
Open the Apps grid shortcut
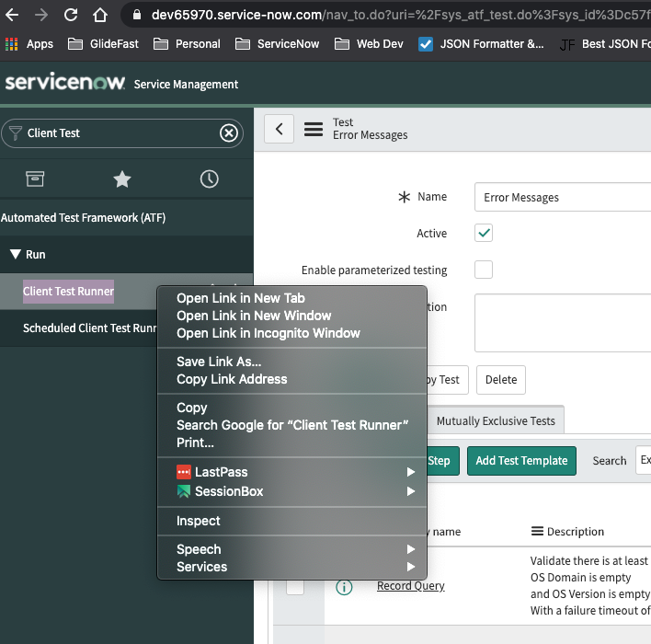click(29, 43)
